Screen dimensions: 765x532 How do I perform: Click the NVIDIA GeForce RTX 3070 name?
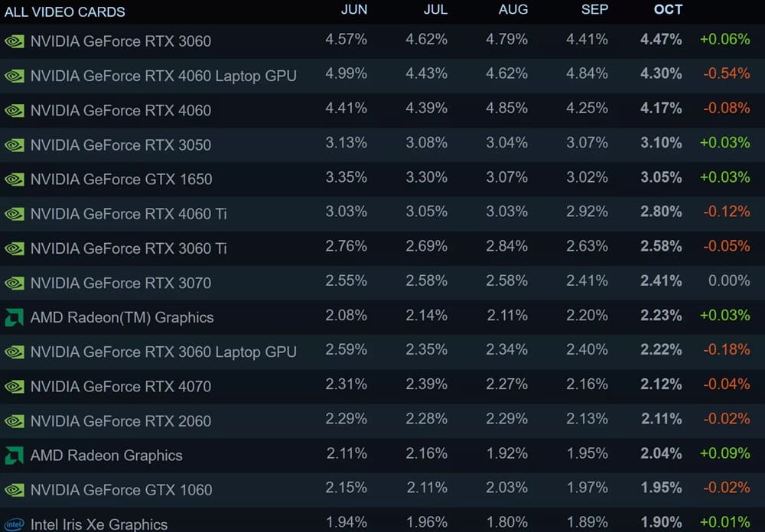121,283
